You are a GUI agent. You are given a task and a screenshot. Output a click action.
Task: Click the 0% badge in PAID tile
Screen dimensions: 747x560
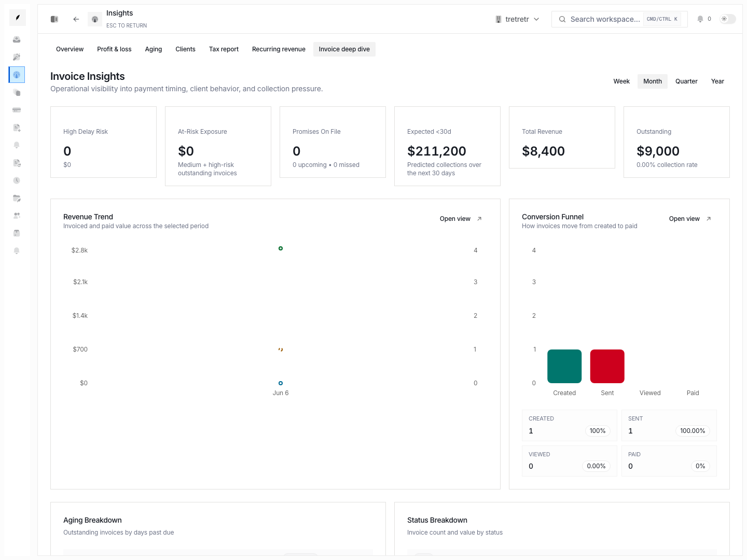(x=700, y=466)
